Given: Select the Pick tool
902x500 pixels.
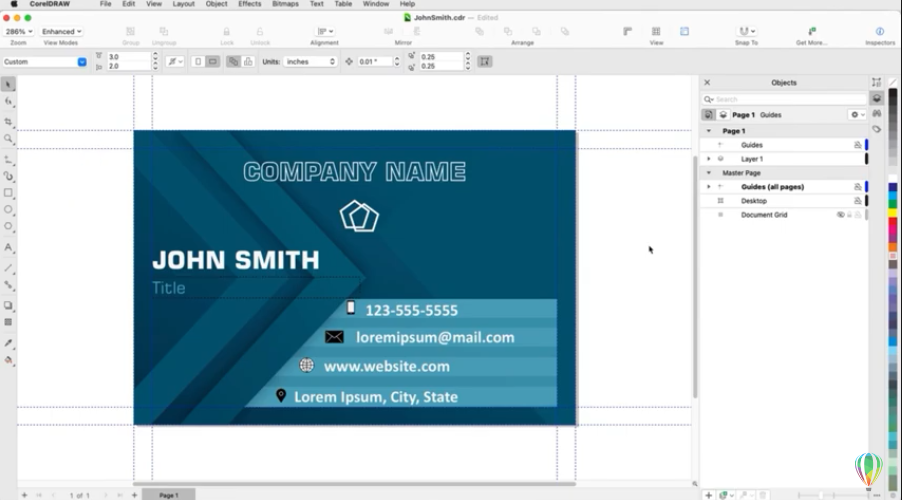Looking at the screenshot, I should click(x=8, y=85).
